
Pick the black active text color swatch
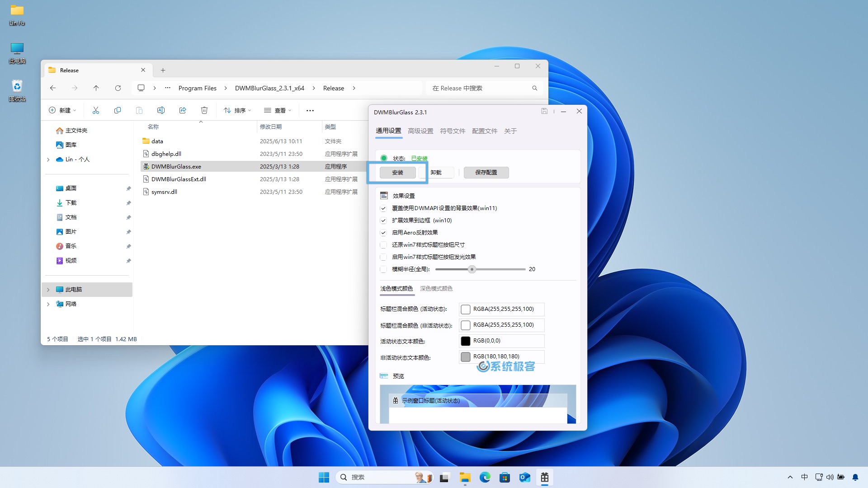(466, 341)
